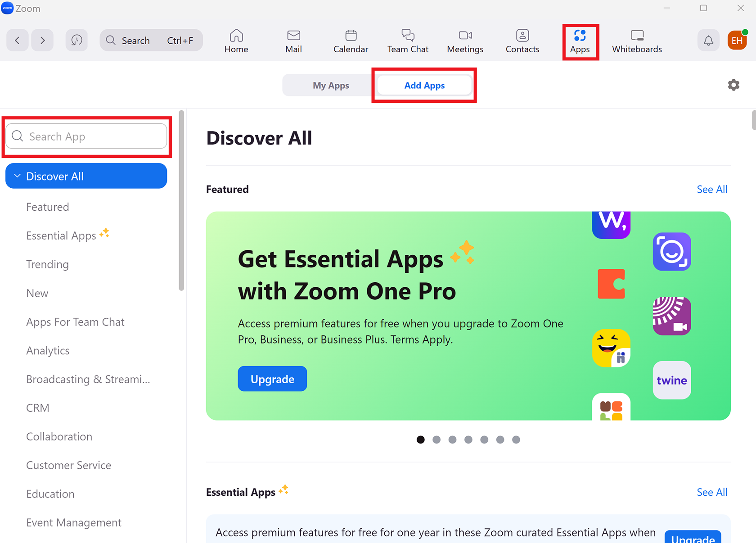Viewport: 756px width, 543px height.
Task: Open the EH profile avatar
Action: tap(737, 41)
